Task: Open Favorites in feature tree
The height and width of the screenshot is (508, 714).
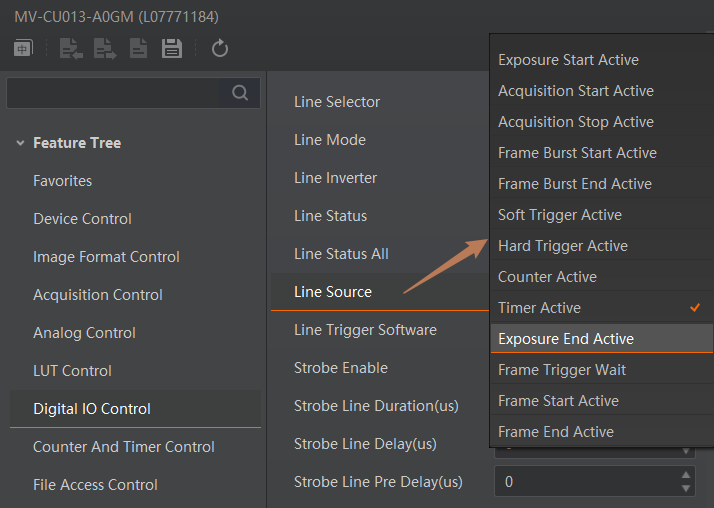Action: tap(62, 181)
